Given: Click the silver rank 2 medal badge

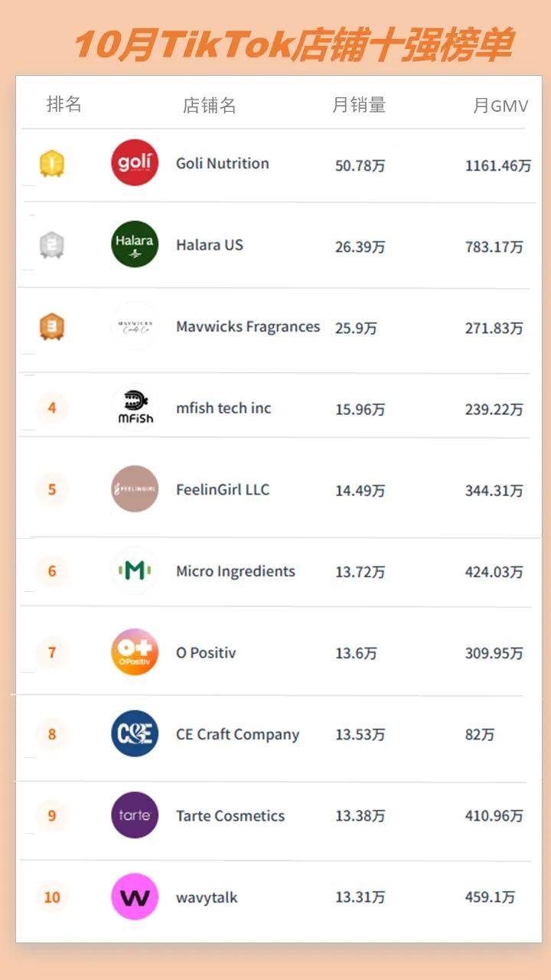Looking at the screenshot, I should click(x=52, y=245).
